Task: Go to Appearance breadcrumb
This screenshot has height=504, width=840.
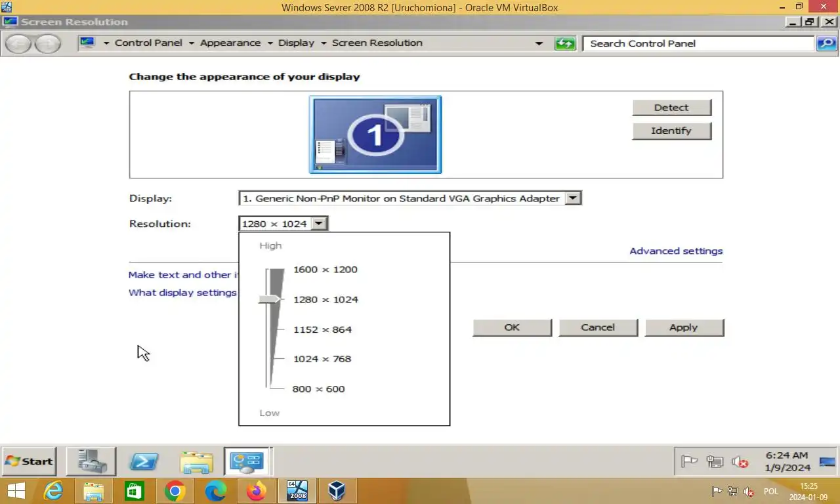Action: (230, 43)
